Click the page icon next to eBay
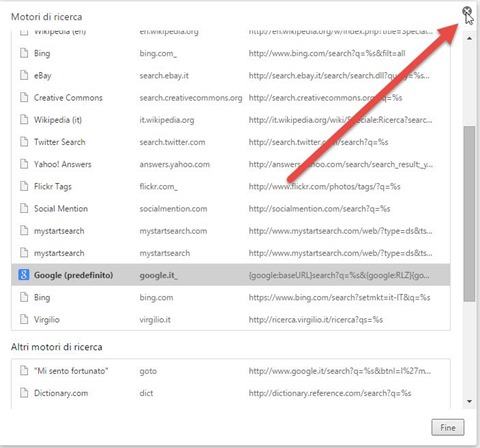480x448 pixels. tap(24, 75)
